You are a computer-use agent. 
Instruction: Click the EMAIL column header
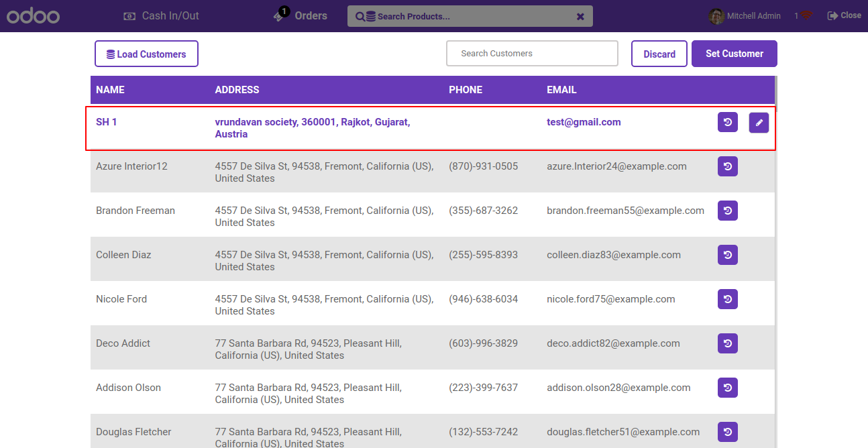coord(561,90)
